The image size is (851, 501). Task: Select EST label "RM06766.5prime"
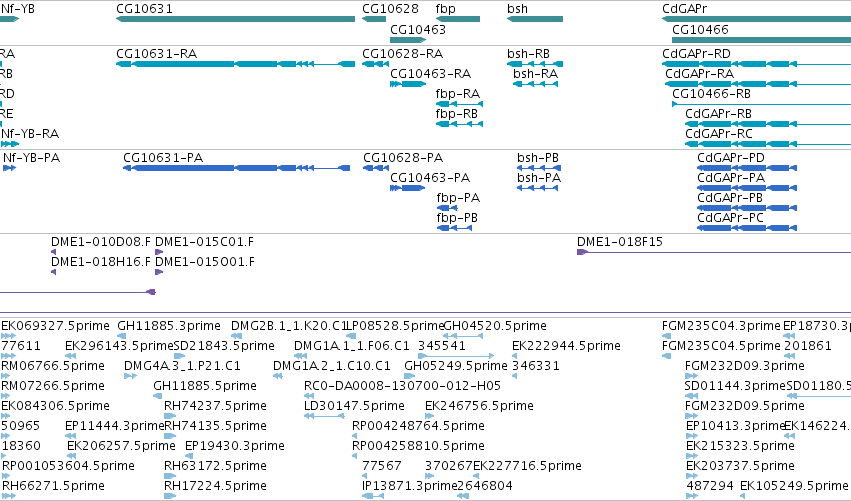[53, 366]
